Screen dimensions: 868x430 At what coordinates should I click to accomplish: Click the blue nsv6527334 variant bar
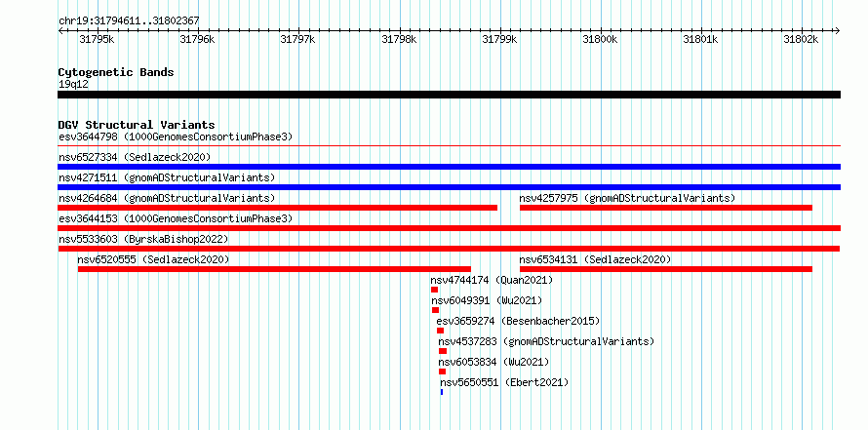pyautogui.click(x=449, y=167)
